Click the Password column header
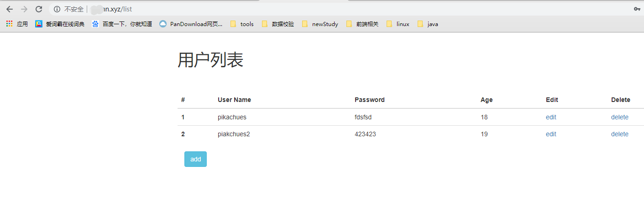This screenshot has height=214, width=644. (370, 100)
